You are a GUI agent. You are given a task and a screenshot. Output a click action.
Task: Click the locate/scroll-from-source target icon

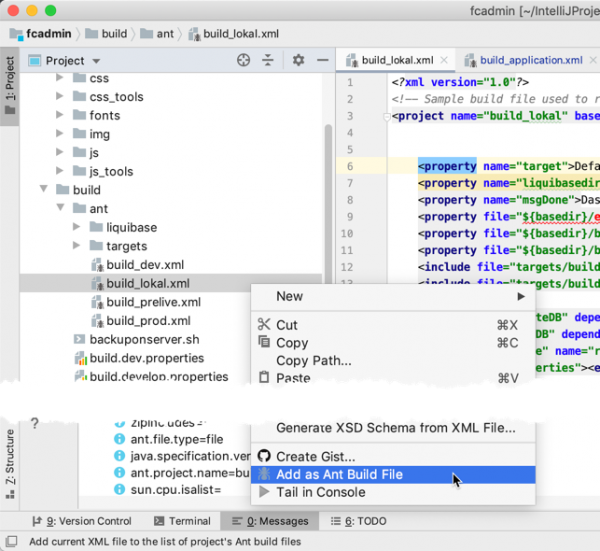[x=243, y=61]
